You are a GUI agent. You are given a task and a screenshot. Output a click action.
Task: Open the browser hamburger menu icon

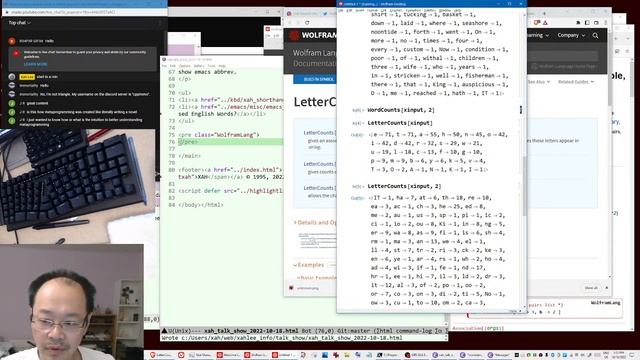point(605,23)
